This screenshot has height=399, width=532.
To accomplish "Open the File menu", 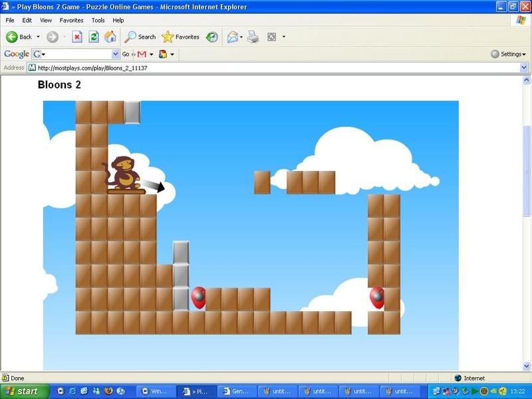I will [x=10, y=21].
